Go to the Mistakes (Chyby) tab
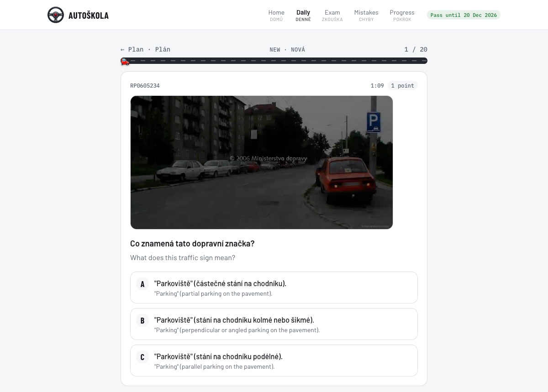548x392 pixels. [x=366, y=15]
